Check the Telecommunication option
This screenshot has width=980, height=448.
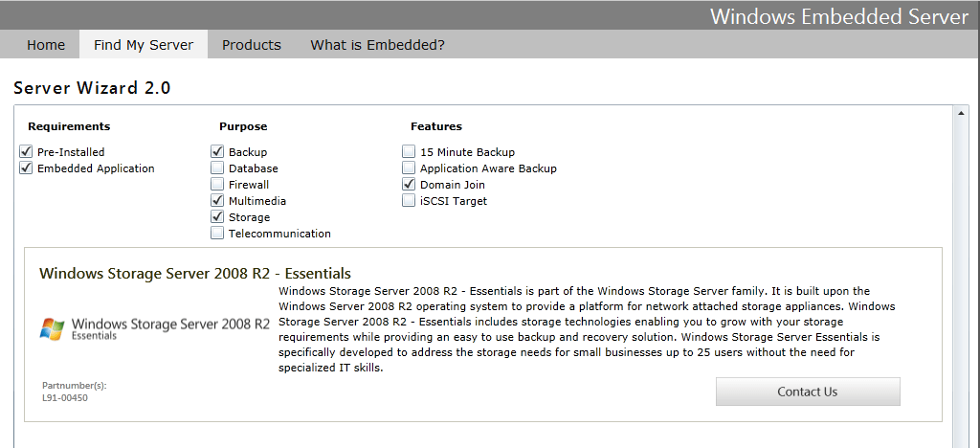(217, 233)
